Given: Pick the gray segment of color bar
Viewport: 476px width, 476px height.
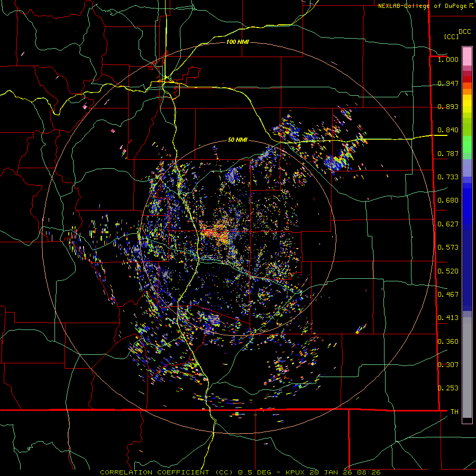Looking at the screenshot, I should coord(467,368).
